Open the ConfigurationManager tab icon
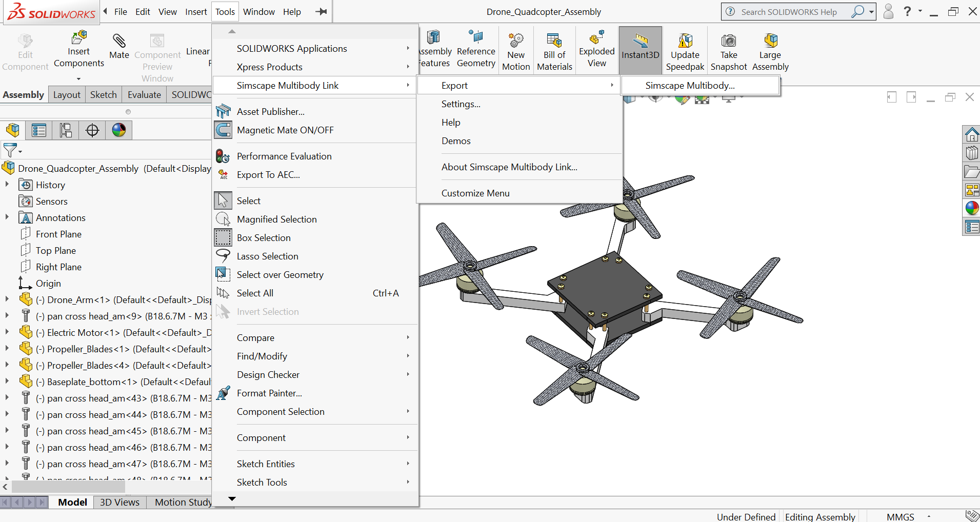The height and width of the screenshot is (522, 980). 66,130
